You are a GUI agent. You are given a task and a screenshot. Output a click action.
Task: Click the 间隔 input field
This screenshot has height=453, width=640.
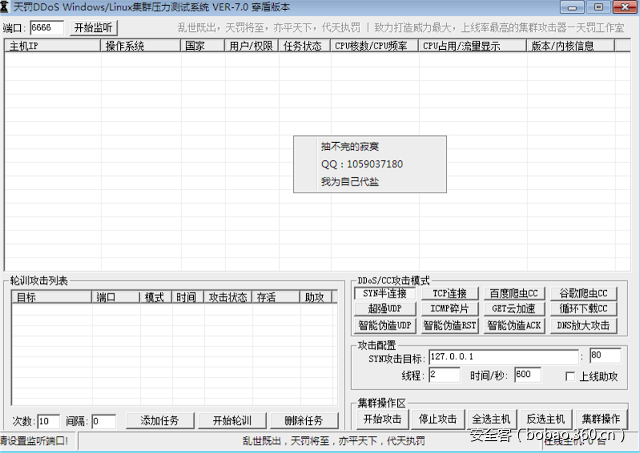[x=103, y=421]
